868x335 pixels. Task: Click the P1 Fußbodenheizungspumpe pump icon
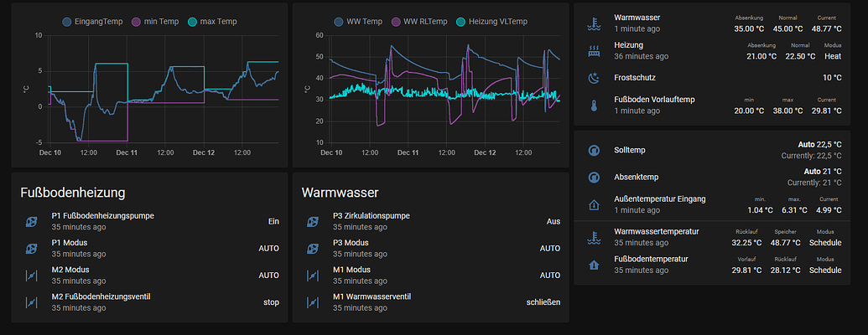(x=32, y=221)
